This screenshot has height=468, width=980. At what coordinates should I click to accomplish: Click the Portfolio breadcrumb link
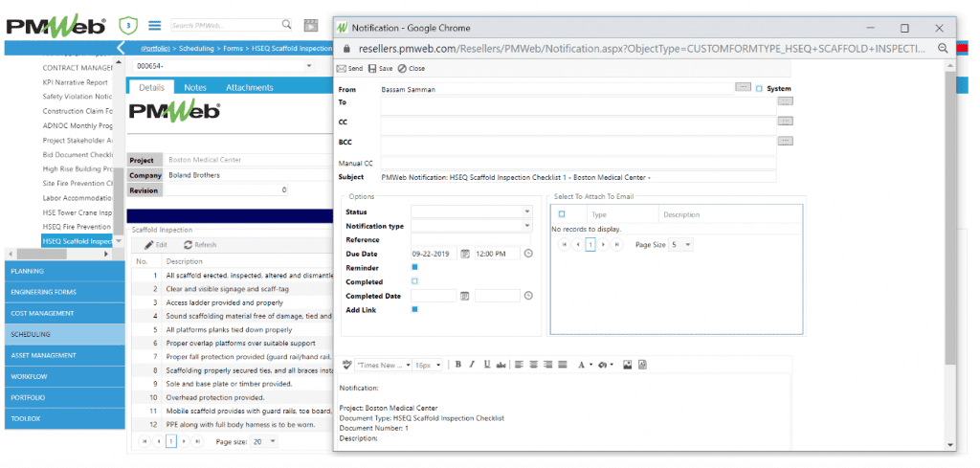(x=155, y=48)
